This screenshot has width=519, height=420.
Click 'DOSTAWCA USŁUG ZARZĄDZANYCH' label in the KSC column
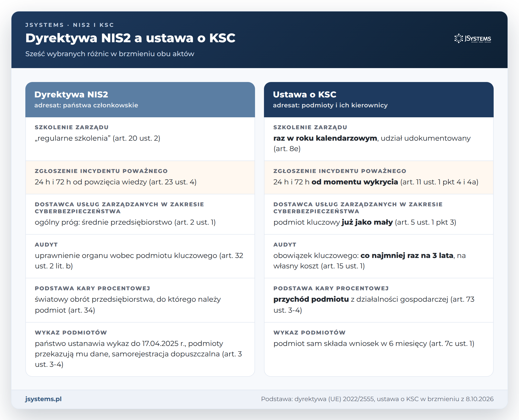358,208
